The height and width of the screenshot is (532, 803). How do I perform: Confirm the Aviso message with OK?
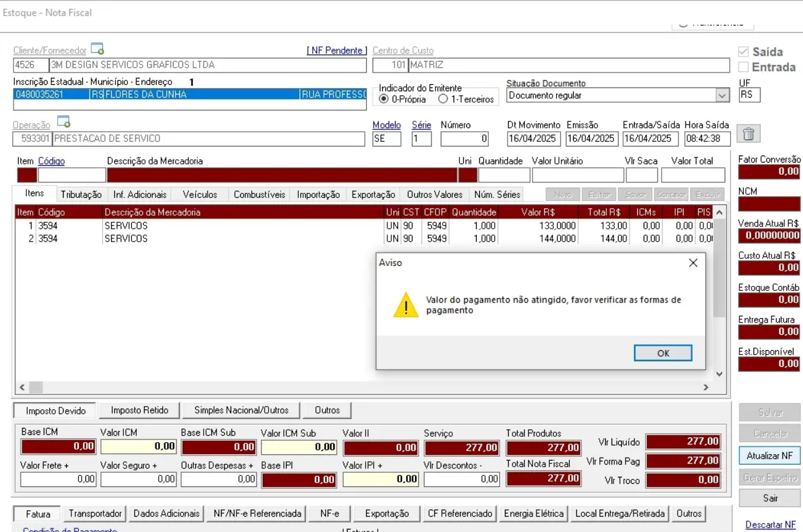coord(663,353)
